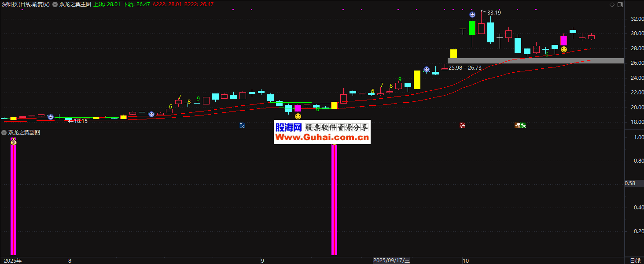Click the stock title 深科技(日线.前复权)
The height and width of the screenshot is (264, 644).
[25, 4]
